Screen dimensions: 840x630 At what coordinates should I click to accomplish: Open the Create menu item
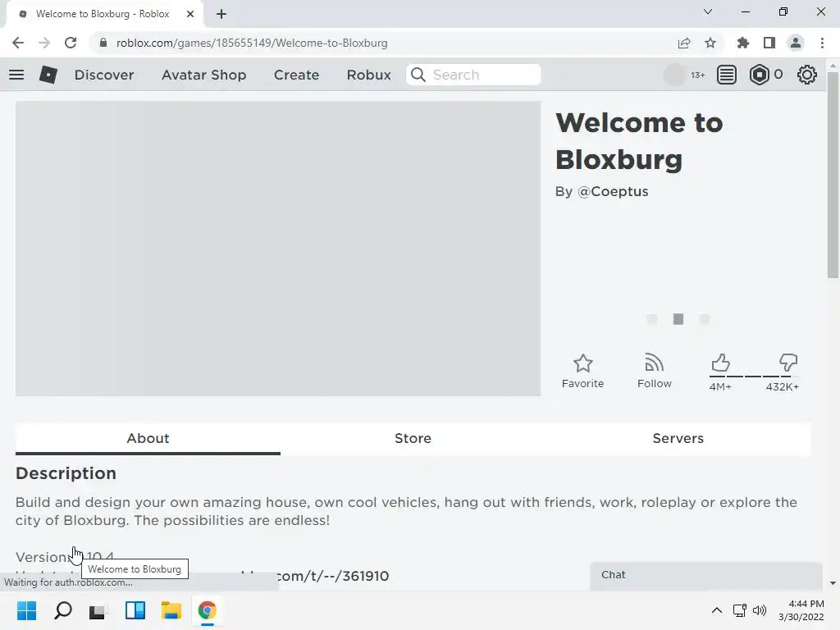[x=297, y=75]
